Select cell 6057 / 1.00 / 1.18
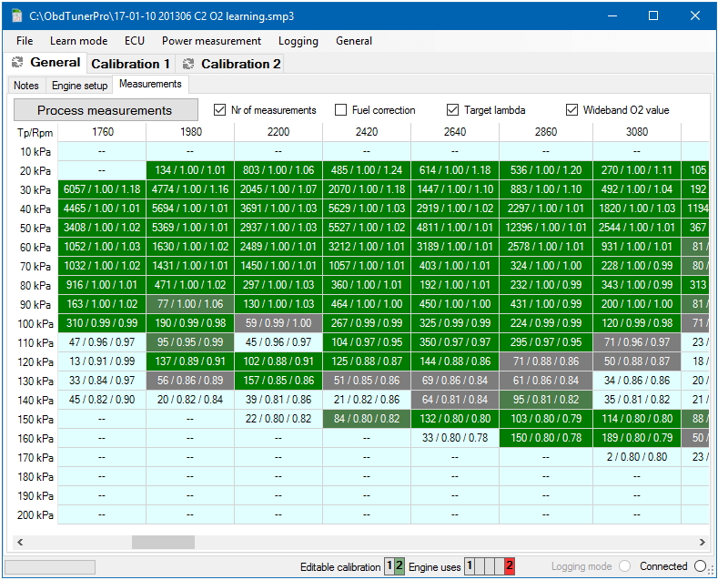 [102, 189]
